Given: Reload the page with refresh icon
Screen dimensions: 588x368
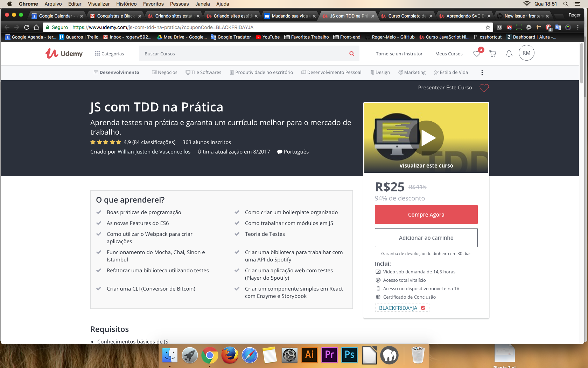Looking at the screenshot, I should 27,27.
